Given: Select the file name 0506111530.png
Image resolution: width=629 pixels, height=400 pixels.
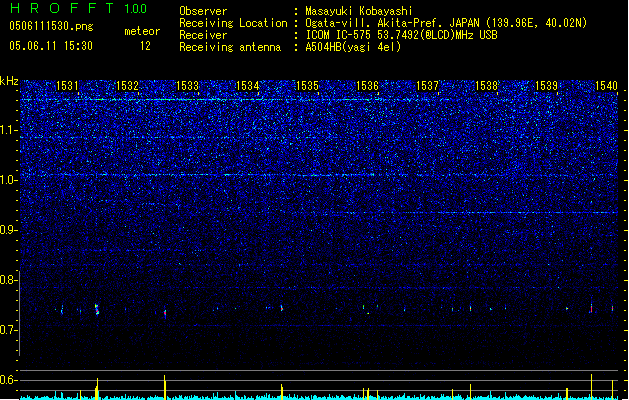Looking at the screenshot, I should pyautogui.click(x=51, y=26).
